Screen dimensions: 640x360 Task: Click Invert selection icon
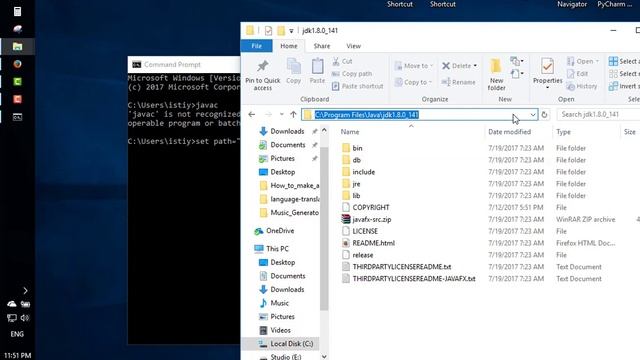coord(613,86)
